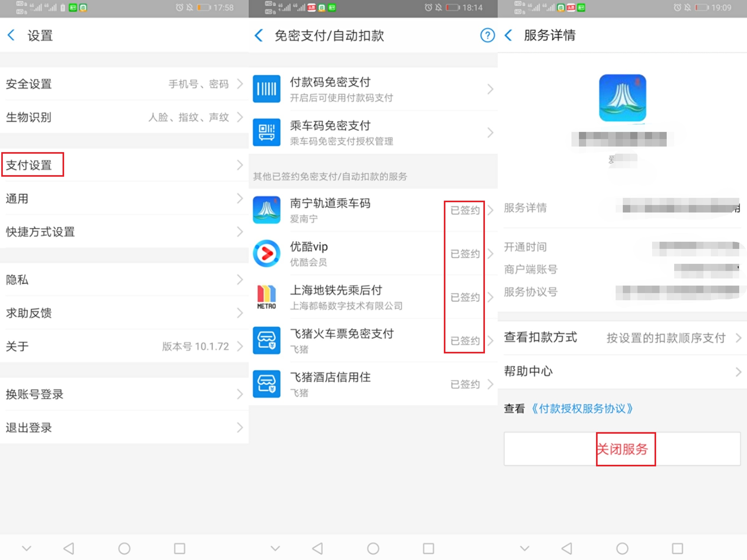Image resolution: width=747 pixels, height=560 pixels.
Task: Tap the 飞猪酒店信用住 icon
Action: click(266, 384)
